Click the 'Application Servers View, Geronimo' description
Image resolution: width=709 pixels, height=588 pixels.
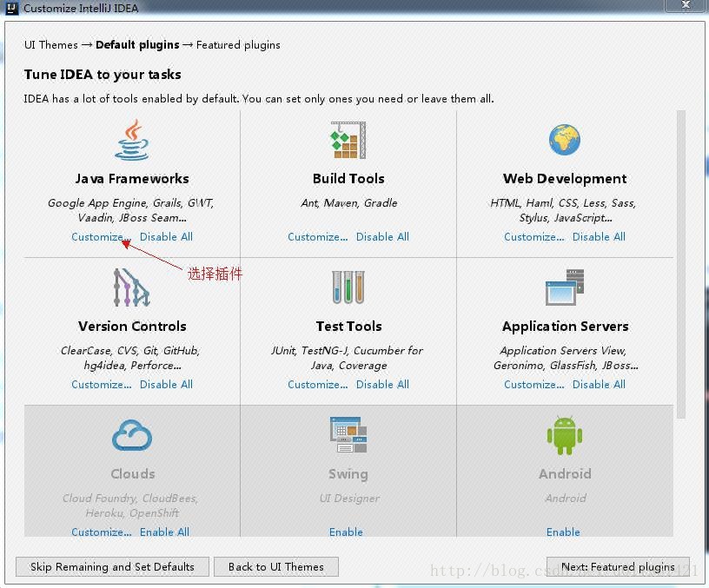coord(566,358)
